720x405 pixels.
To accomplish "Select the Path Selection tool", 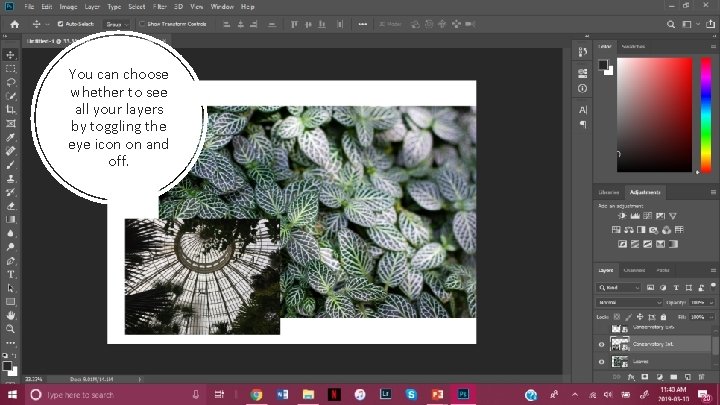I will click(10, 288).
